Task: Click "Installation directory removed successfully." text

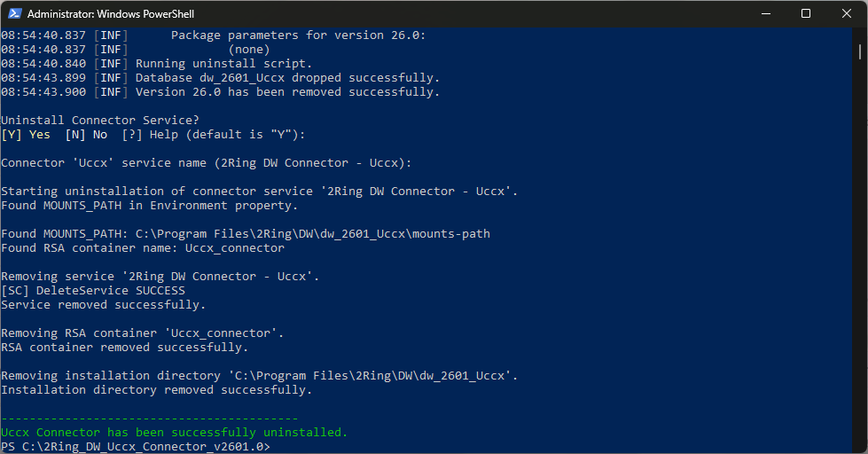Action: [156, 390]
